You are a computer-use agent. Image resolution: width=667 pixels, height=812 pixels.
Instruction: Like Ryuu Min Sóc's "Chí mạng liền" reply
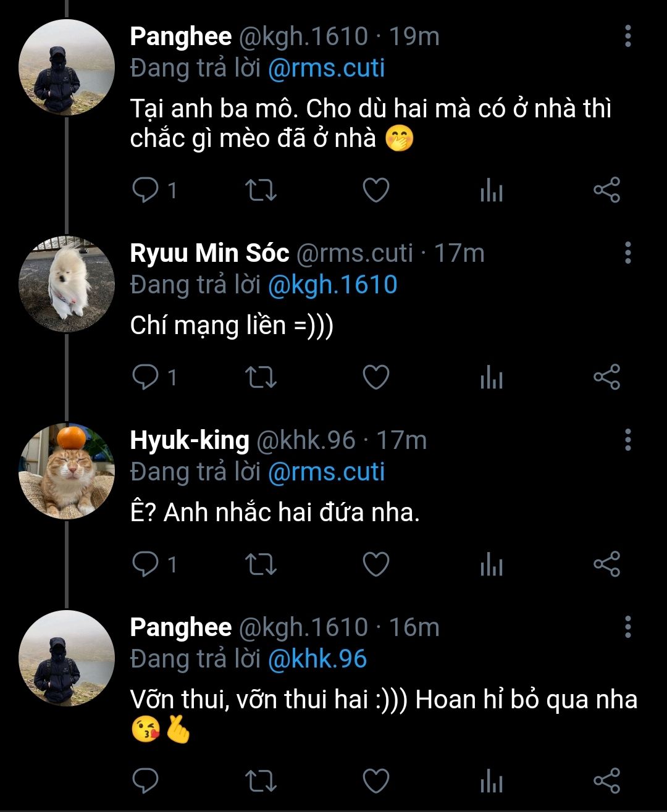click(375, 377)
